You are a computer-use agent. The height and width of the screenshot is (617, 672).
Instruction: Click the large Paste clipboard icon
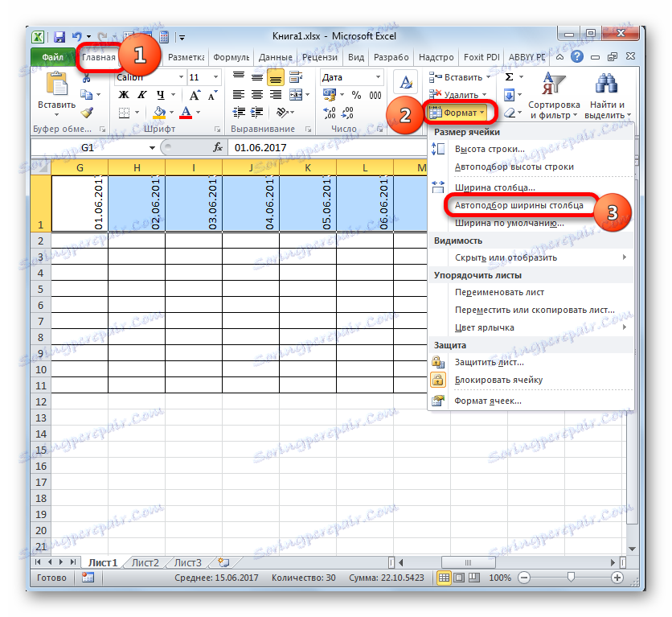coord(56,84)
